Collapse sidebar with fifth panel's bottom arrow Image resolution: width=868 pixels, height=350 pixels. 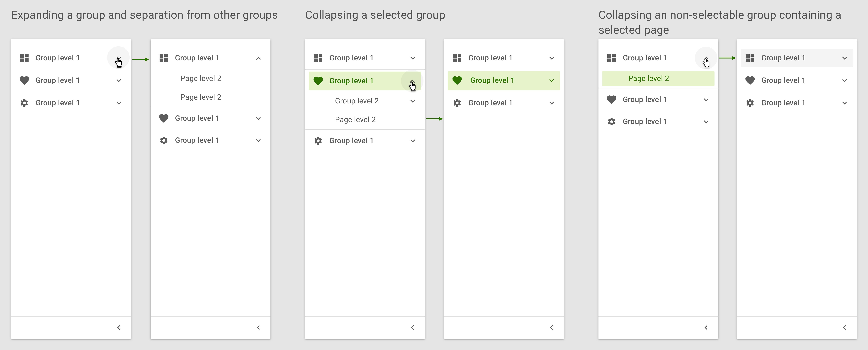point(706,327)
